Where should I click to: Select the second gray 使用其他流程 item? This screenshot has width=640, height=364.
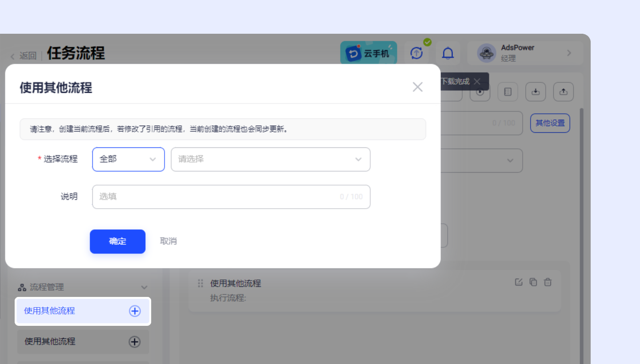click(83, 342)
